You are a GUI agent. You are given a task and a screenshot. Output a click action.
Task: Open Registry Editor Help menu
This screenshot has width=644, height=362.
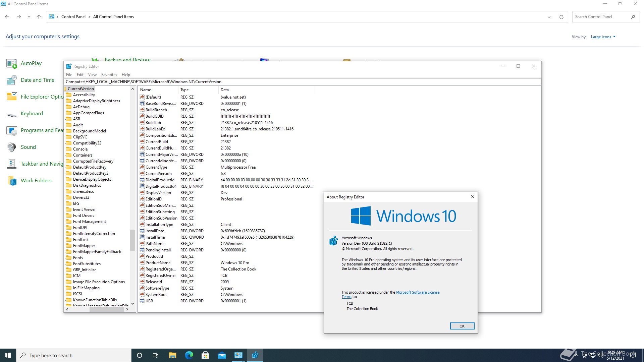click(x=126, y=75)
